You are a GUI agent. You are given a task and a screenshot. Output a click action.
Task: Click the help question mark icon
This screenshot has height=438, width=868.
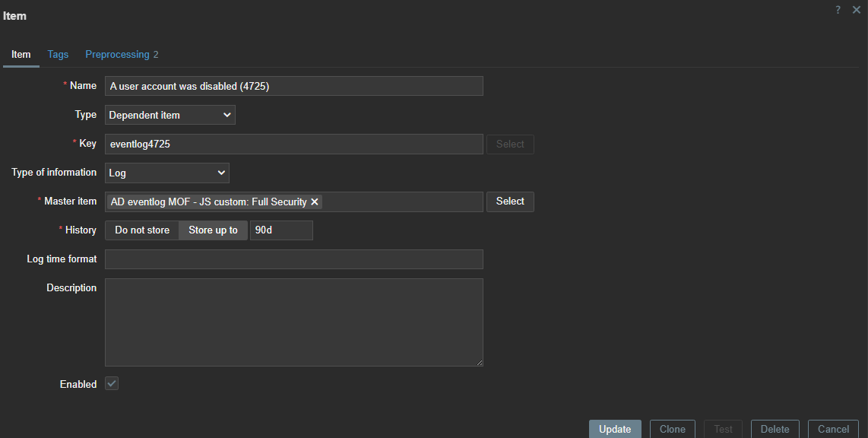(838, 10)
